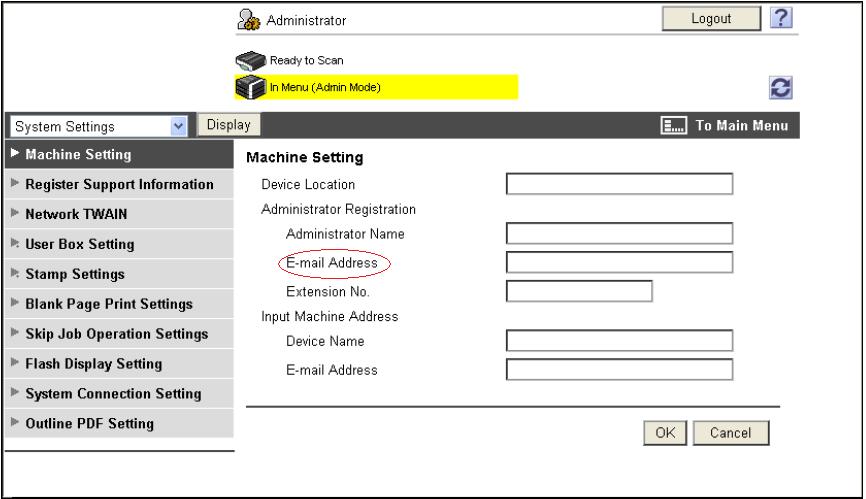Open Network TWAIN menu item

pos(119,214)
